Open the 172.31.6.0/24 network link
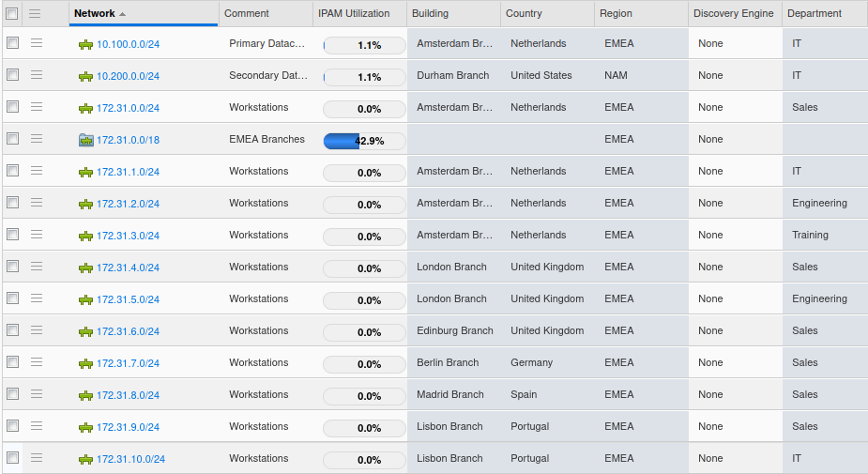This screenshot has height=474, width=868. (128, 331)
